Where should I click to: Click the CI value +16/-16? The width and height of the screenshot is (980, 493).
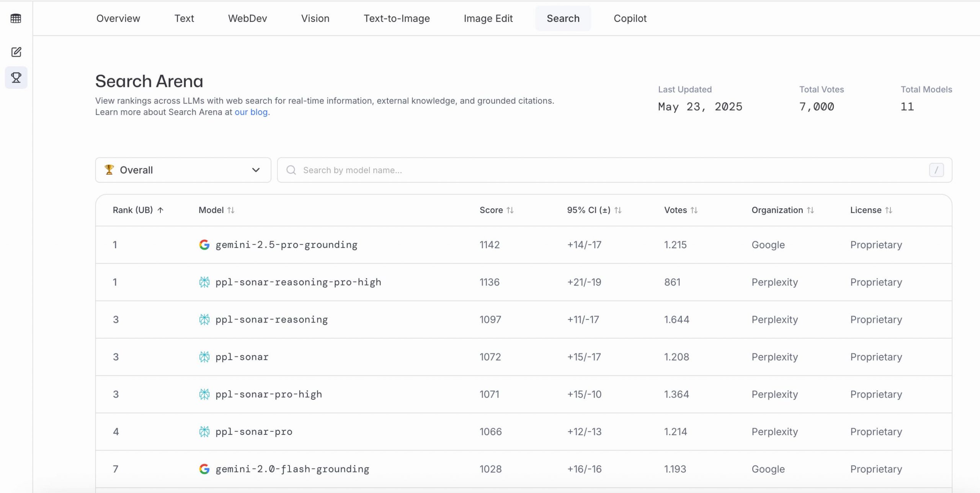(584, 469)
